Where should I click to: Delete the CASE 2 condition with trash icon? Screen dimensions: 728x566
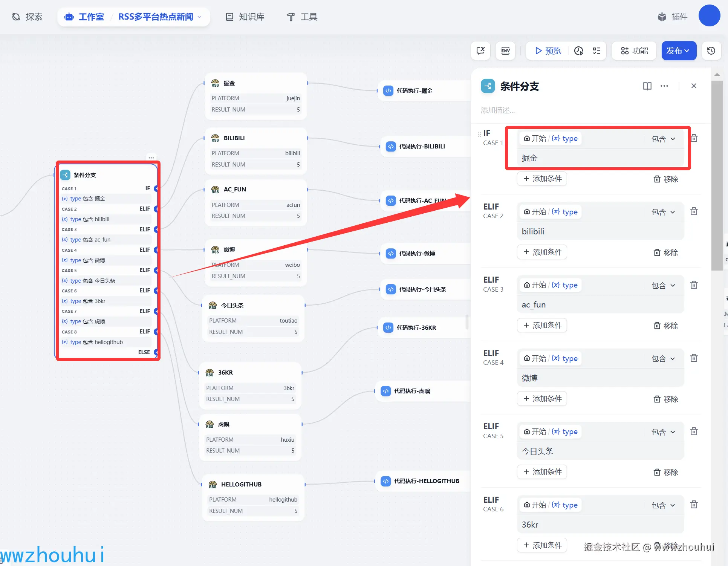tap(694, 211)
